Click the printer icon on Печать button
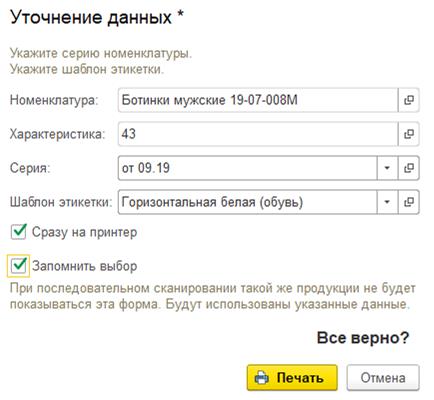Viewport: 434px width, 400px height. pyautogui.click(x=261, y=378)
